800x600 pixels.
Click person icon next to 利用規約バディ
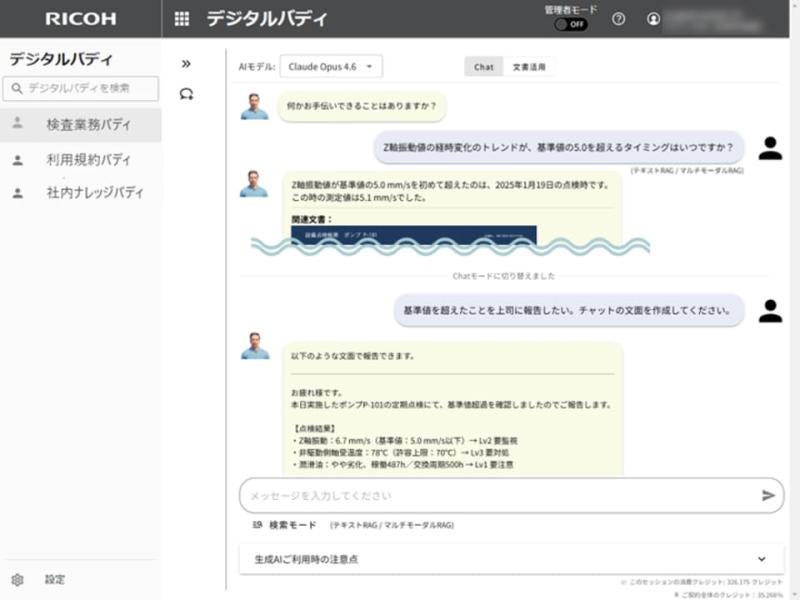pyautogui.click(x=17, y=160)
